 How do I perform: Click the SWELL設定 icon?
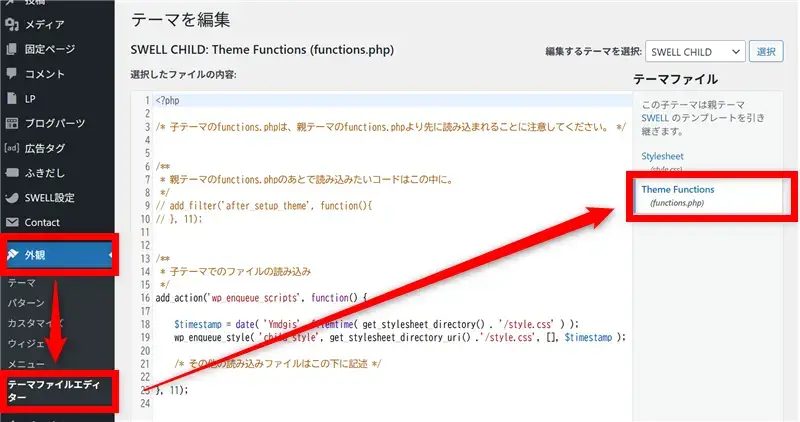tap(12, 197)
